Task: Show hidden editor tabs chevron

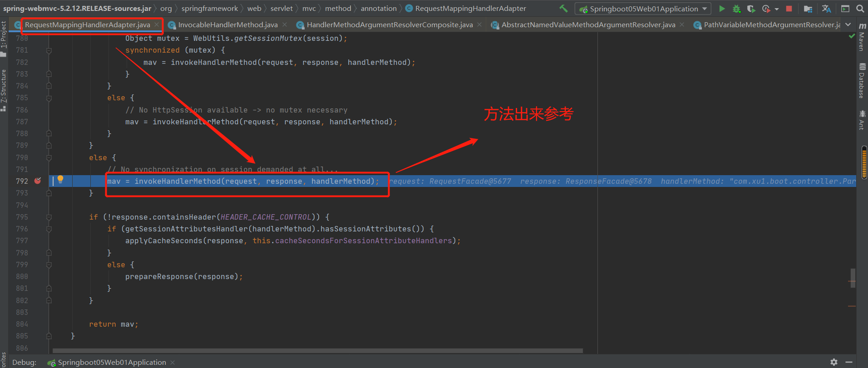Action: click(x=848, y=25)
